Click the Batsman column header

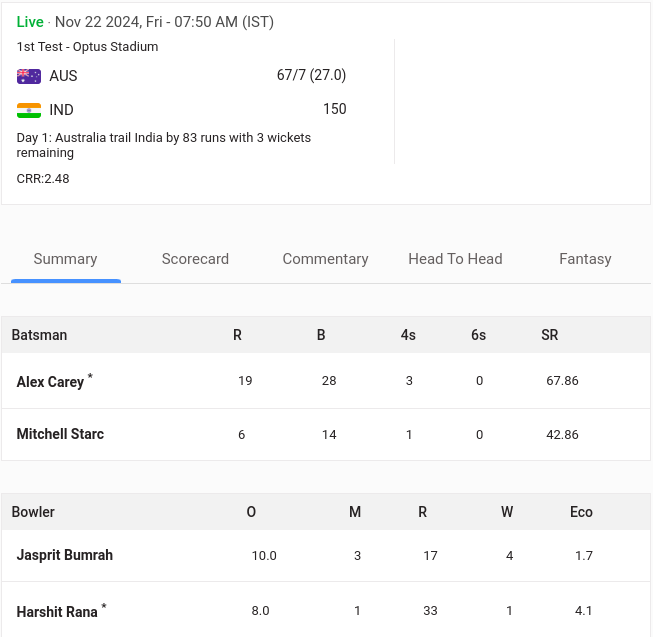[x=39, y=335]
